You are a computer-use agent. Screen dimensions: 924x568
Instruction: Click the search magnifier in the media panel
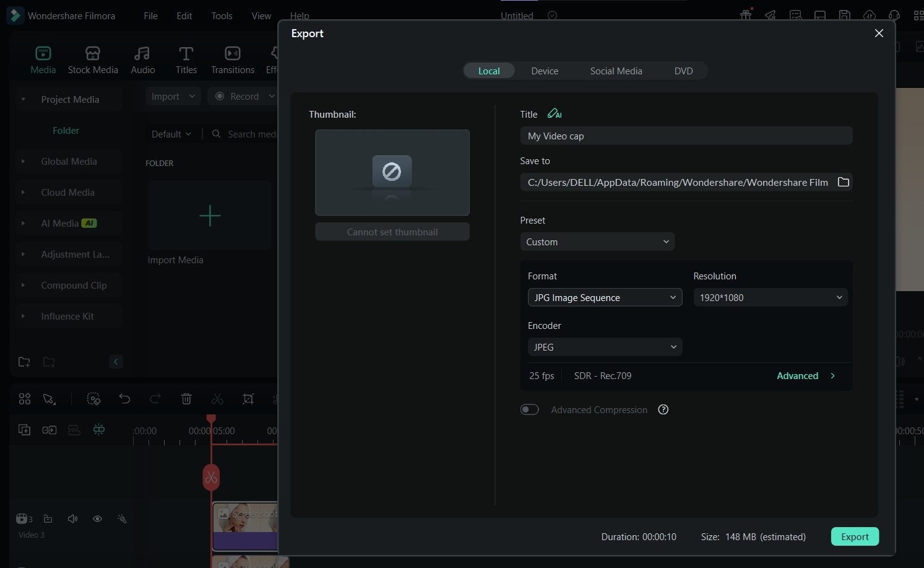tap(216, 134)
